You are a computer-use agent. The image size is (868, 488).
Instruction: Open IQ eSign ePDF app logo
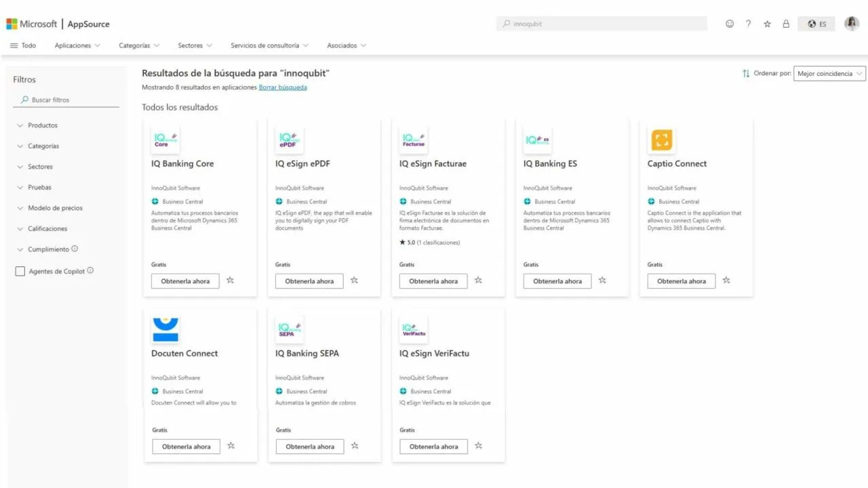click(x=289, y=140)
